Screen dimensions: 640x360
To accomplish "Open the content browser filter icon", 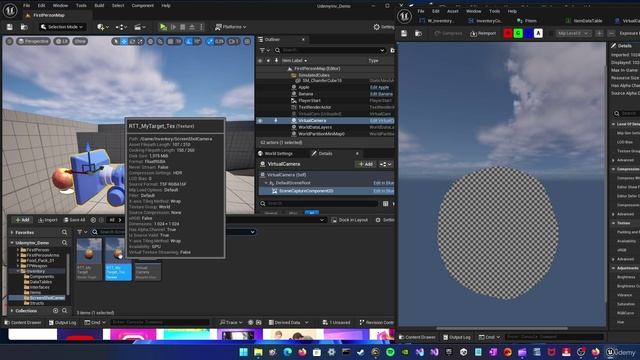I will [82, 232].
